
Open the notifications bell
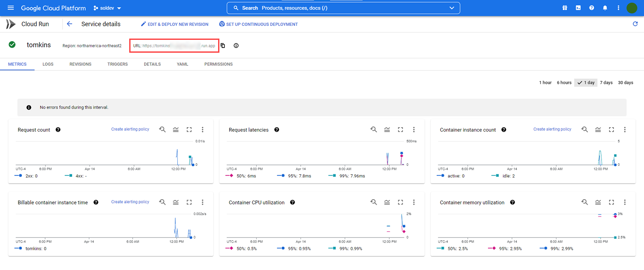click(605, 8)
